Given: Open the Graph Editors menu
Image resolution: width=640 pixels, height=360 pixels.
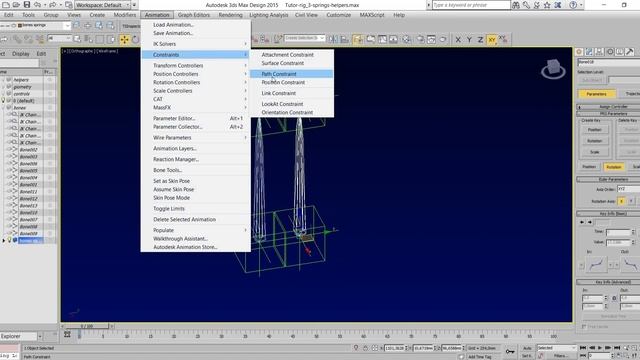Looking at the screenshot, I should pos(193,15).
